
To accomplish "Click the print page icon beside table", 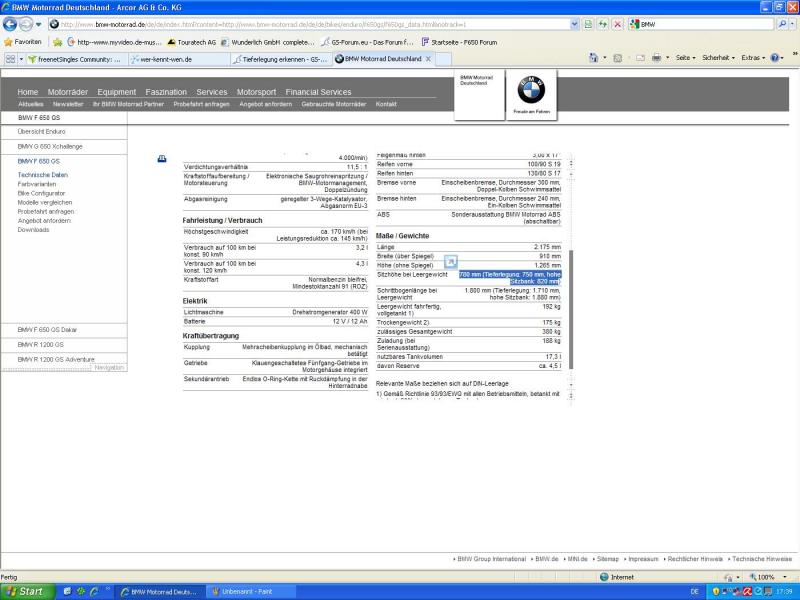I will (x=162, y=159).
